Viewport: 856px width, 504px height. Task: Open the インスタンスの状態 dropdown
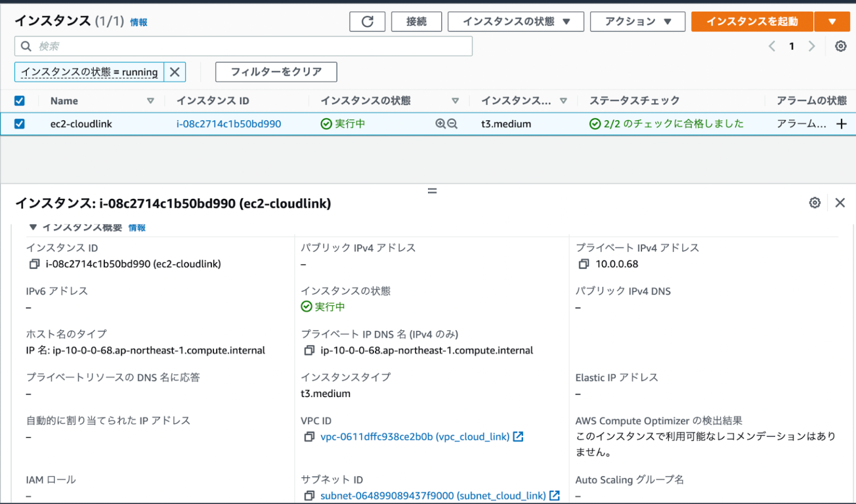pyautogui.click(x=515, y=22)
